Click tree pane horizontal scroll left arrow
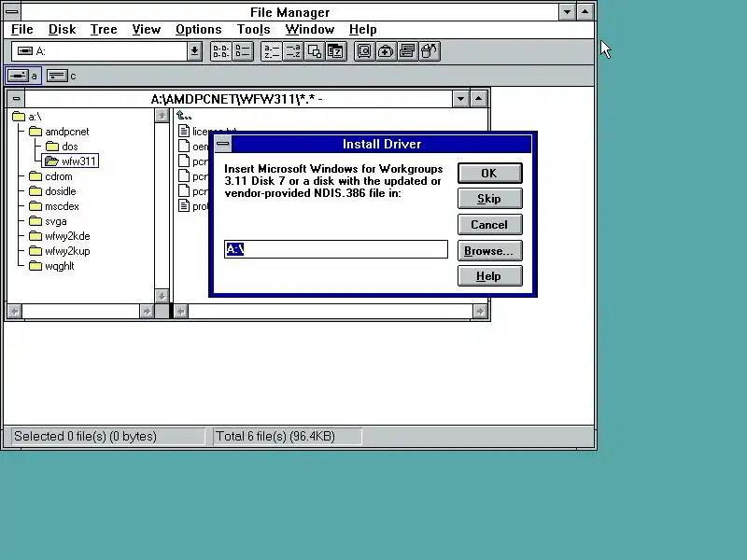Image resolution: width=747 pixels, height=560 pixels. pyautogui.click(x=15, y=311)
